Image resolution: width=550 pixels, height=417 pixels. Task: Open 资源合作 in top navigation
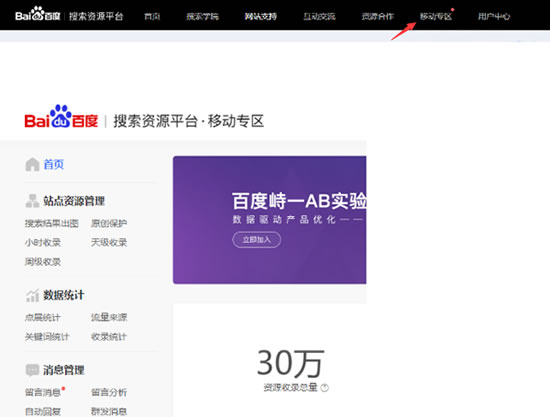(x=378, y=16)
